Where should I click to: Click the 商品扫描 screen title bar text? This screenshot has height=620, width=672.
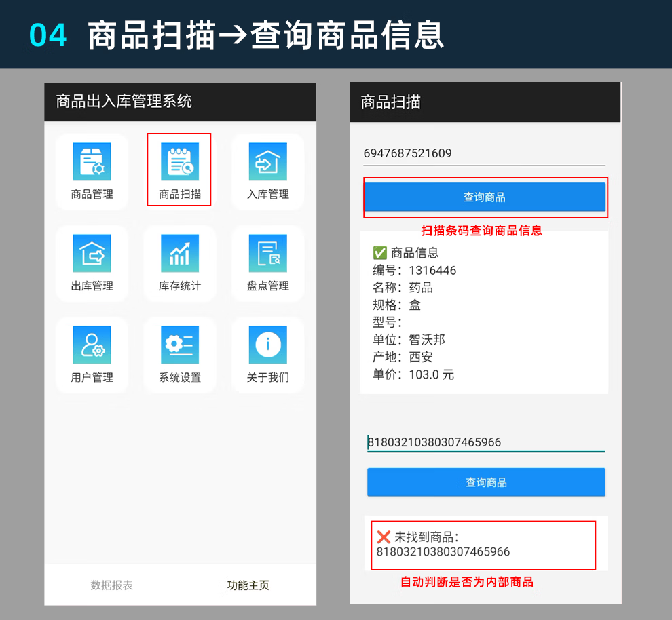(391, 102)
